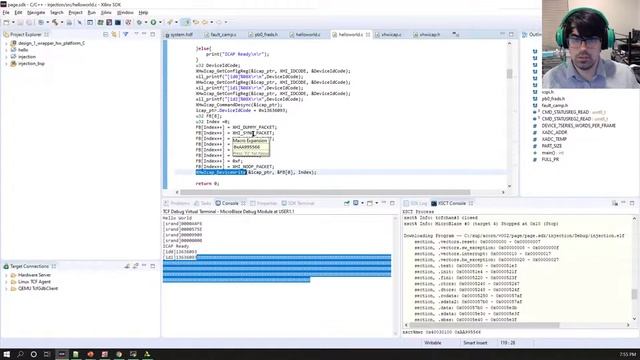The image size is (640, 360).
Task: Open the Project menu
Action: 76,13
